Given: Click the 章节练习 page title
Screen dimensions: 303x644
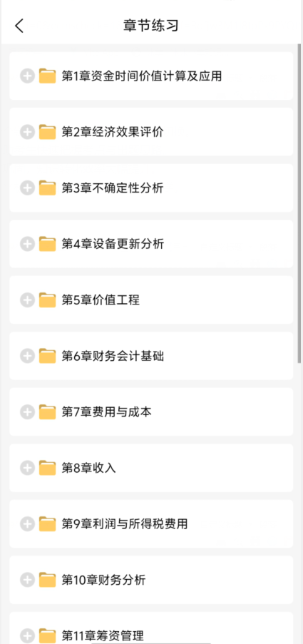Looking at the screenshot, I should click(151, 26).
